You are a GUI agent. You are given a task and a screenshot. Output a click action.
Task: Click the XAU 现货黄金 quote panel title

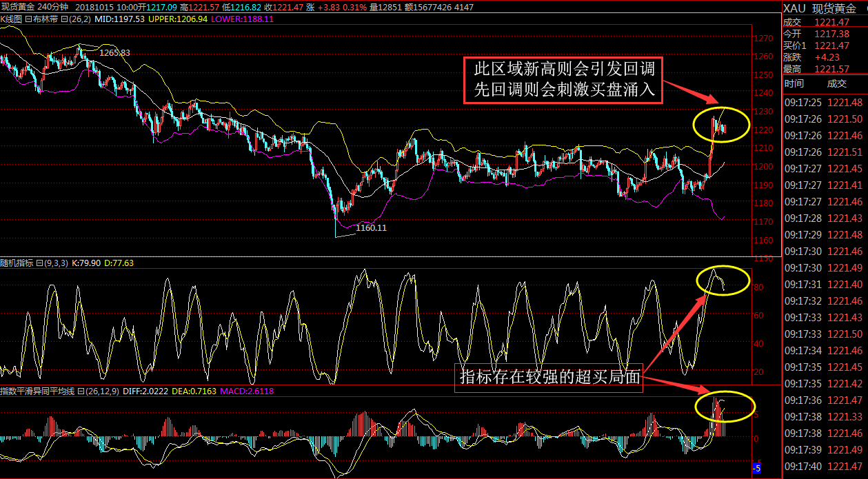click(x=825, y=8)
